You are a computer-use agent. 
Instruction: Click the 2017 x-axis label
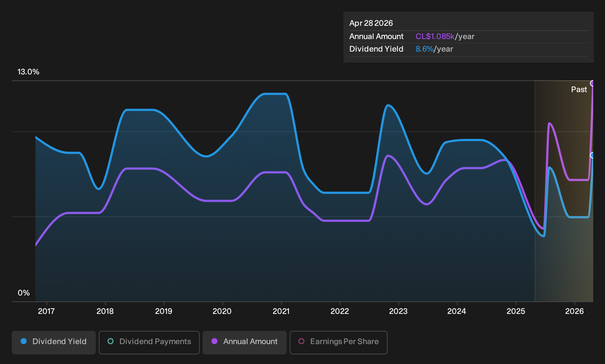[x=46, y=311]
